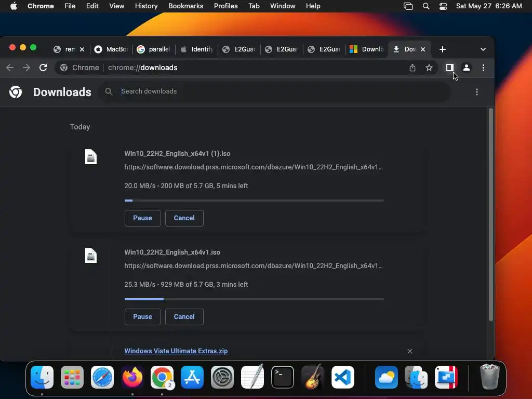Open a new tab with plus button
Viewport: 532px width, 399px height.
tap(443, 49)
